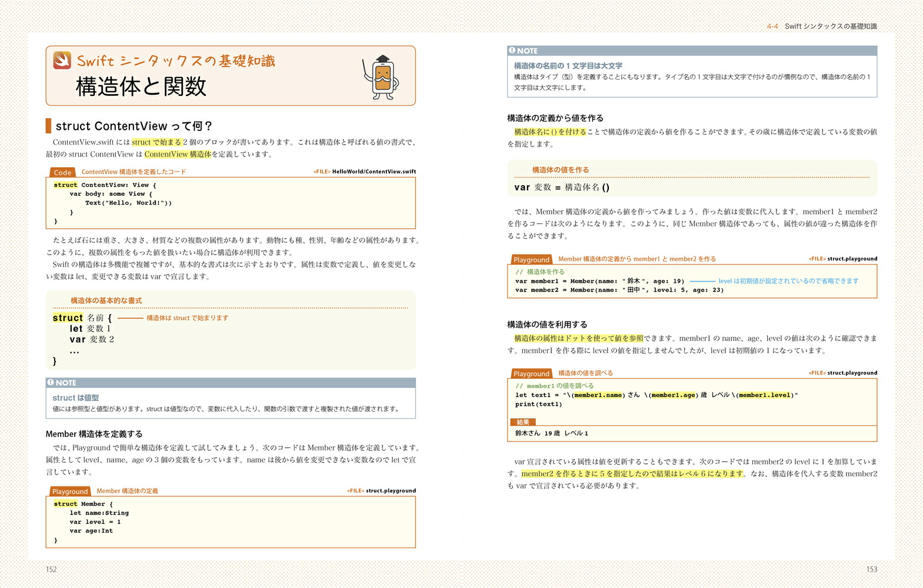Click note title 'struct は値型'
The width and height of the screenshot is (923, 588).
76,397
